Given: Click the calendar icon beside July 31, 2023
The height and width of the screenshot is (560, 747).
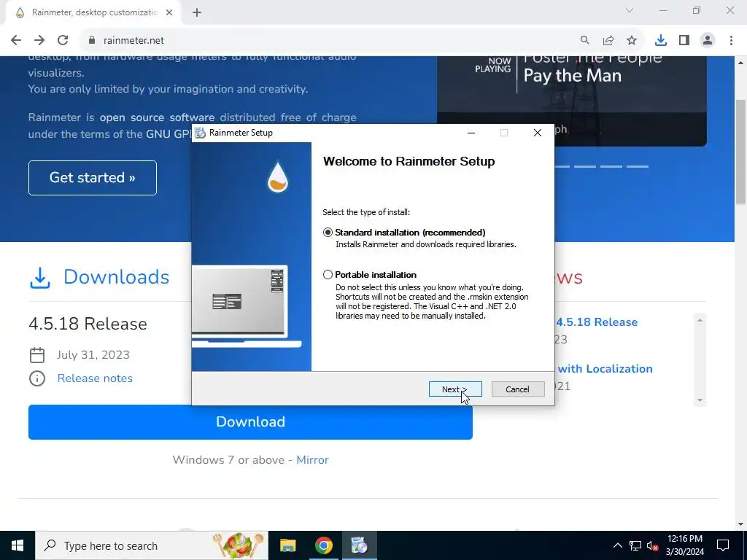Looking at the screenshot, I should (x=37, y=355).
